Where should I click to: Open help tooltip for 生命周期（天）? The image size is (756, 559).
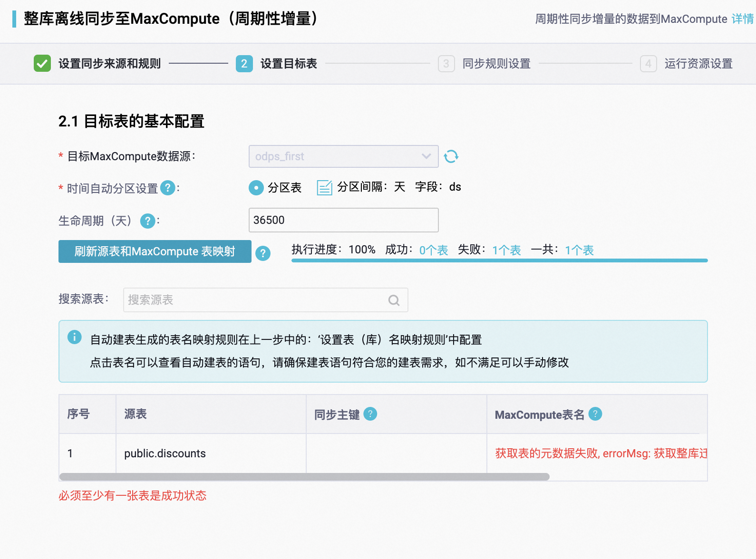[x=148, y=221]
